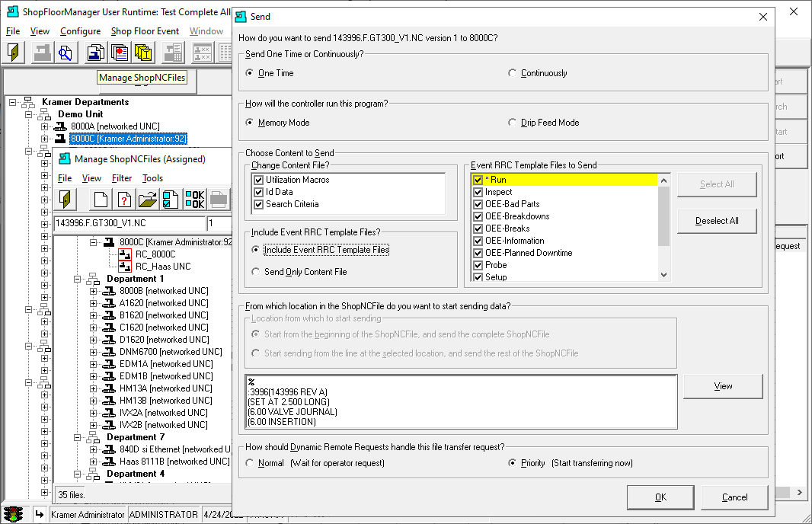Collapse the Department 7 node

click(77, 437)
